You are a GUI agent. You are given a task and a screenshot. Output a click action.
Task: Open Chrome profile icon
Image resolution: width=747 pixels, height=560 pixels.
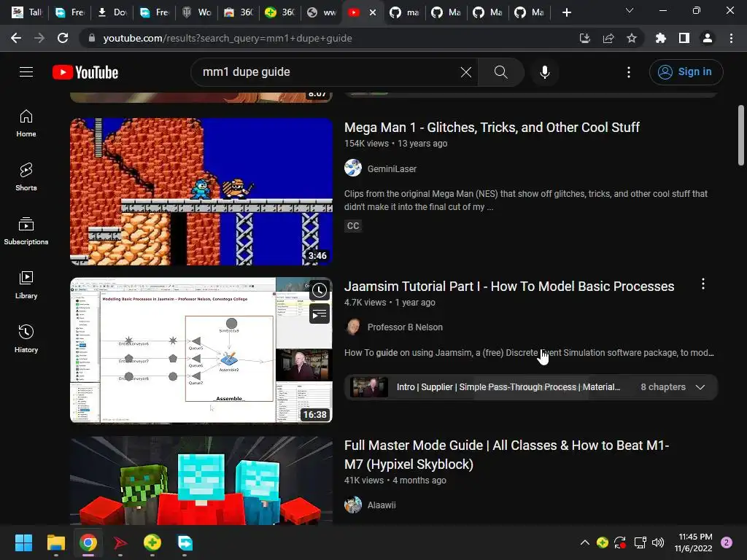708,38
